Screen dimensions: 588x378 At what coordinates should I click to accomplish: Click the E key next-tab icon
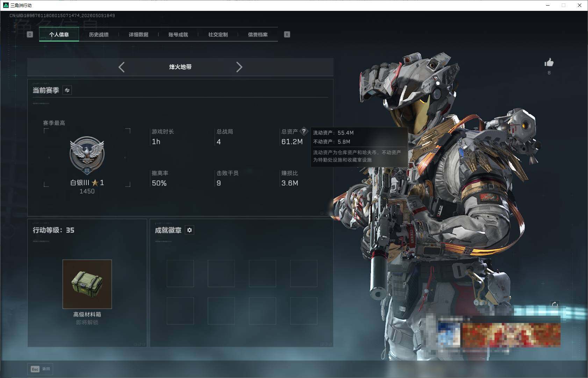[287, 34]
